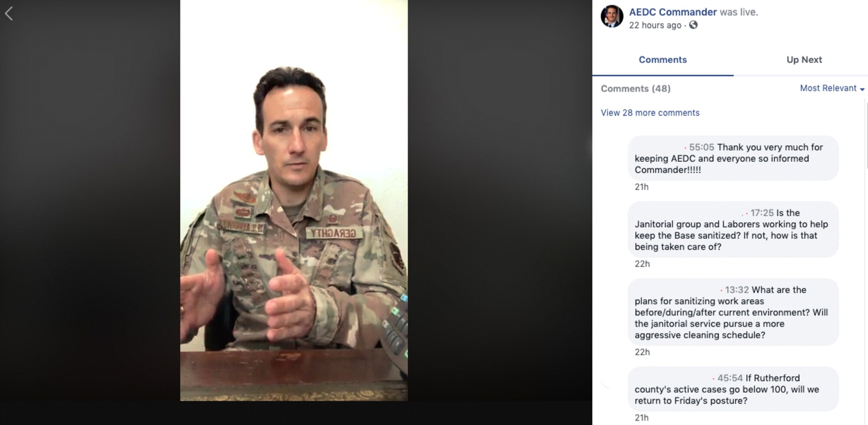Click the Rutherford county comment bubble
Viewport: 868px width, 425px height.
point(733,389)
